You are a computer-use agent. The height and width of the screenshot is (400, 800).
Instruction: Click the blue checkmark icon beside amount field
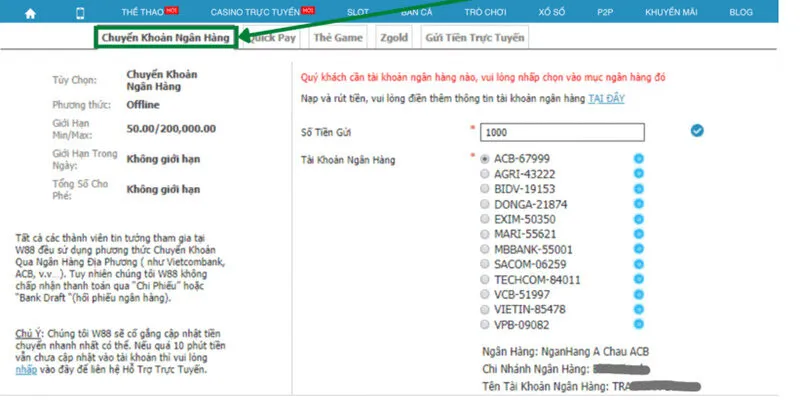tap(697, 130)
